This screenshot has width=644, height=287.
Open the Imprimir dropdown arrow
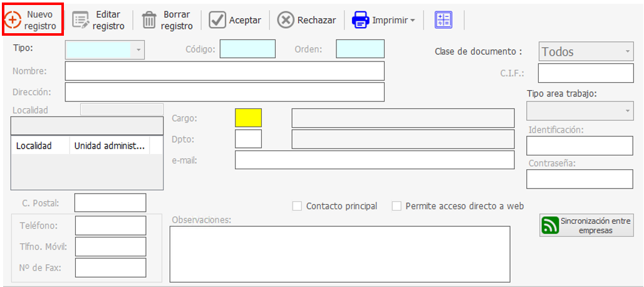[x=412, y=21]
